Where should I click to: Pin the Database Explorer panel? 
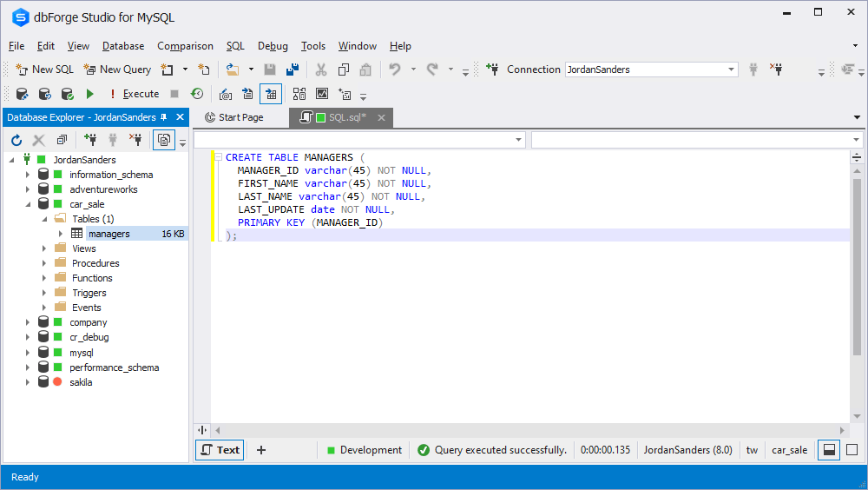[x=164, y=117]
